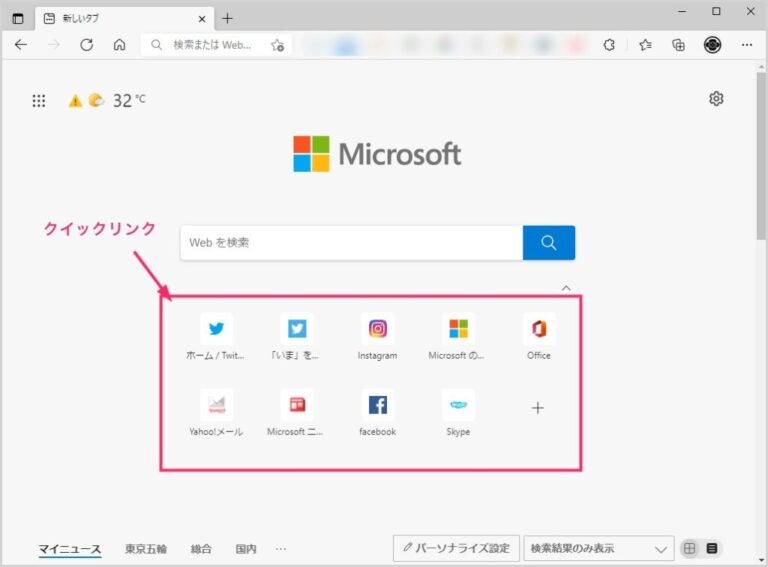Viewport: 768px width, 567px height.
Task: Open the Skype quick link
Action: coord(458,405)
